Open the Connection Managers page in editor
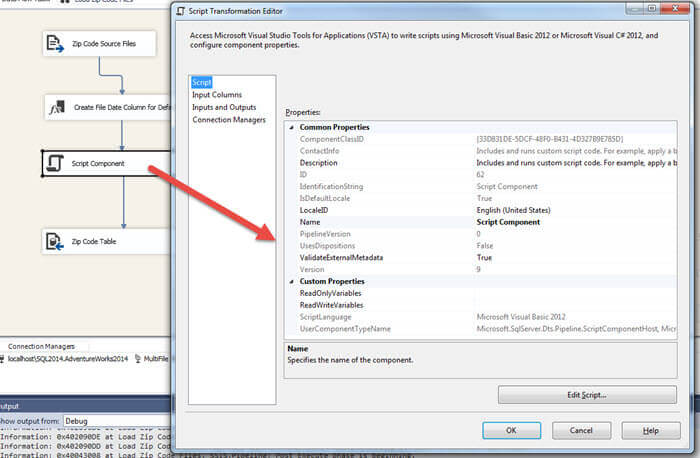Image resolution: width=700 pixels, height=458 pixels. tap(229, 120)
